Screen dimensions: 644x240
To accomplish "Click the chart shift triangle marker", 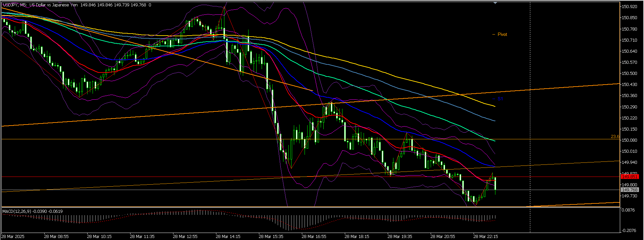I will click(495, 3).
